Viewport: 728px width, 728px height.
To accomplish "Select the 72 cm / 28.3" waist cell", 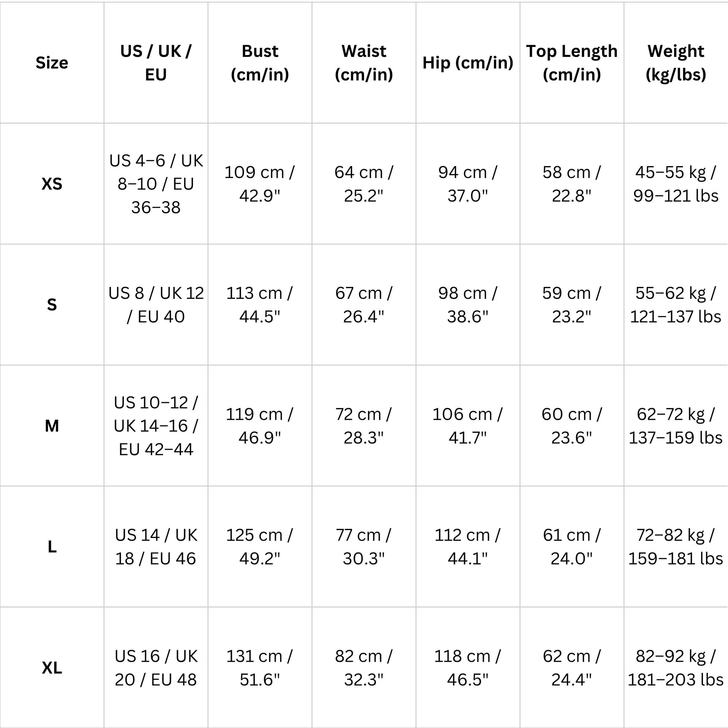I will point(364,426).
